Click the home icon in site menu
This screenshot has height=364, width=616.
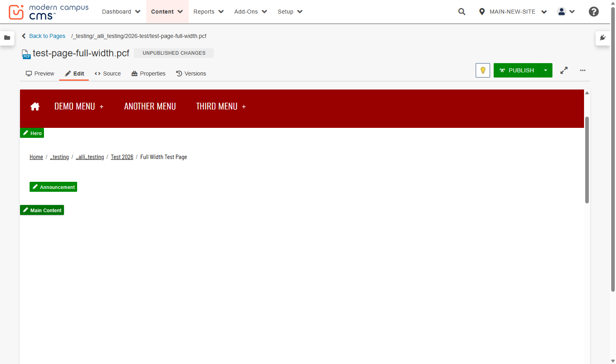(35, 106)
